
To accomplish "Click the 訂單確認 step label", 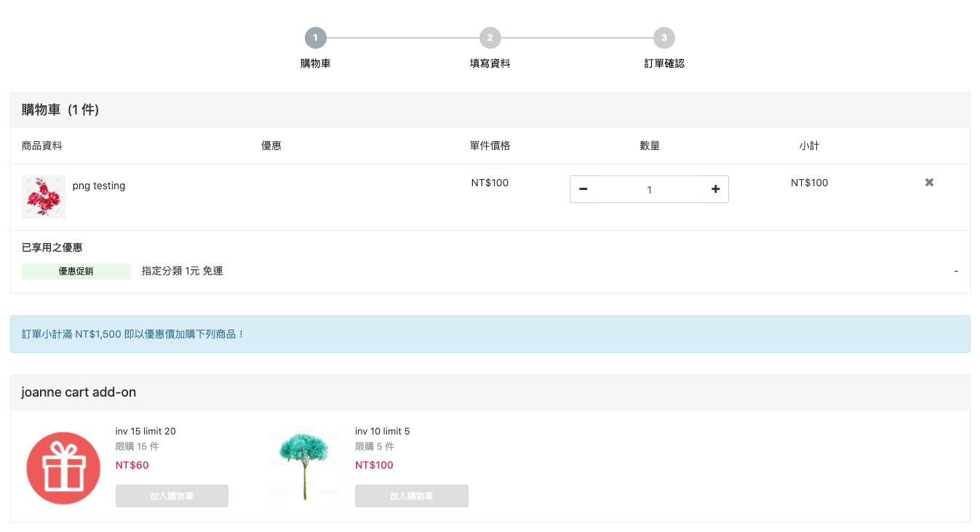I will tap(664, 63).
